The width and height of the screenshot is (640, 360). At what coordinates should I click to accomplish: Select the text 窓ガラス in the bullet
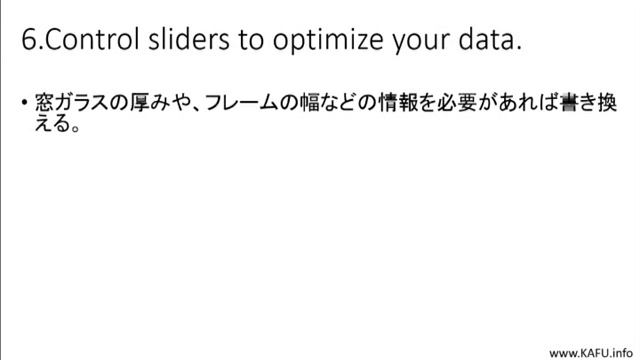[72, 102]
